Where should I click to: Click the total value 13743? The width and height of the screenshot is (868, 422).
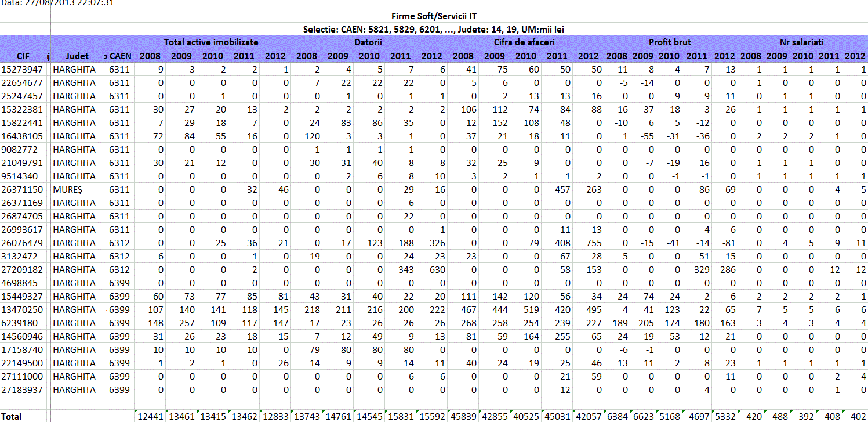coord(307,416)
